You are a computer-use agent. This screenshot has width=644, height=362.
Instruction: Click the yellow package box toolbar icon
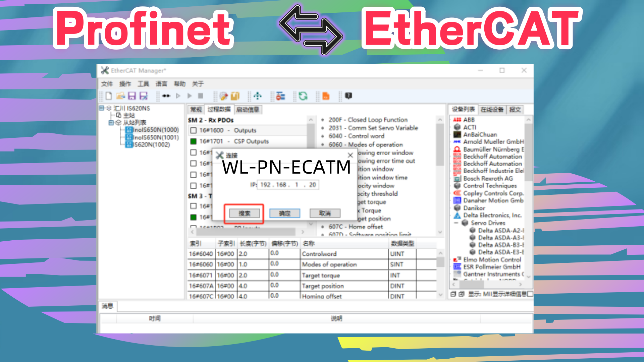(x=235, y=96)
